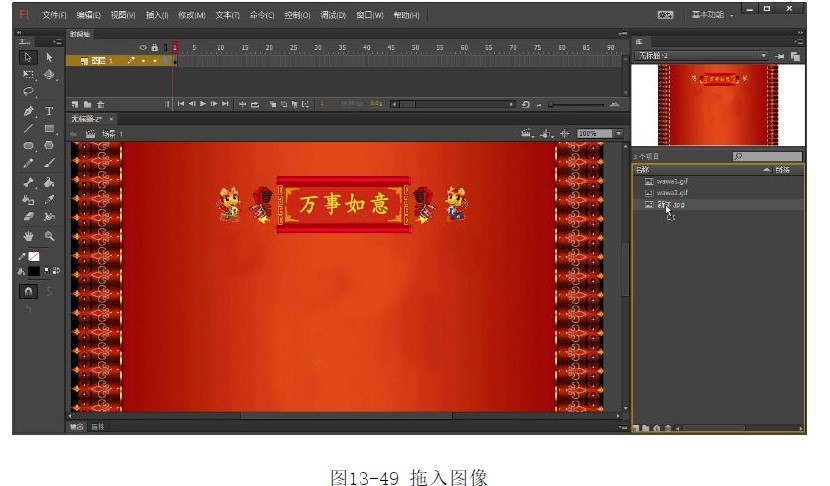Toggle the eye icon to show or hide all layers
Image resolution: width=830 pixels, height=486 pixels.
tap(143, 47)
